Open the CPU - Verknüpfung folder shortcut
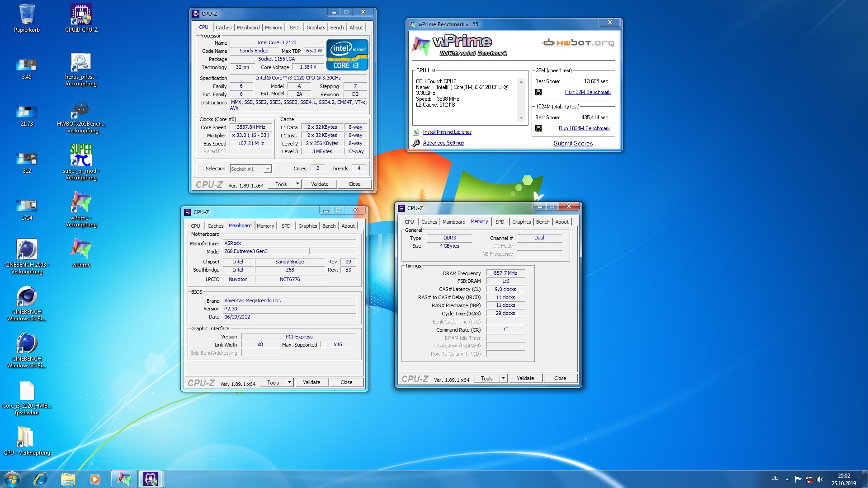The image size is (868, 488). coord(27,441)
